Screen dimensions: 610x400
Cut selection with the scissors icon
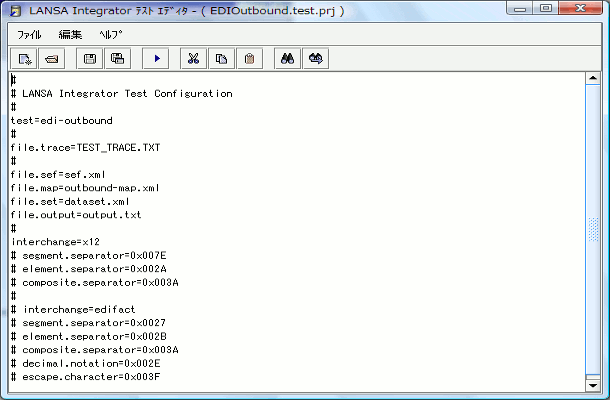193,59
